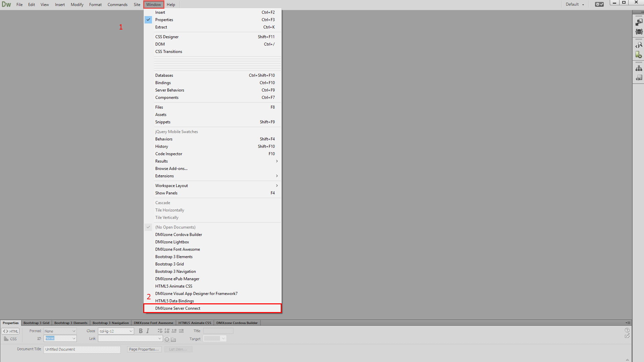Open the Insert panel icon in right dock
Image resolution: width=644 pixels, height=362 pixels.
(639, 22)
